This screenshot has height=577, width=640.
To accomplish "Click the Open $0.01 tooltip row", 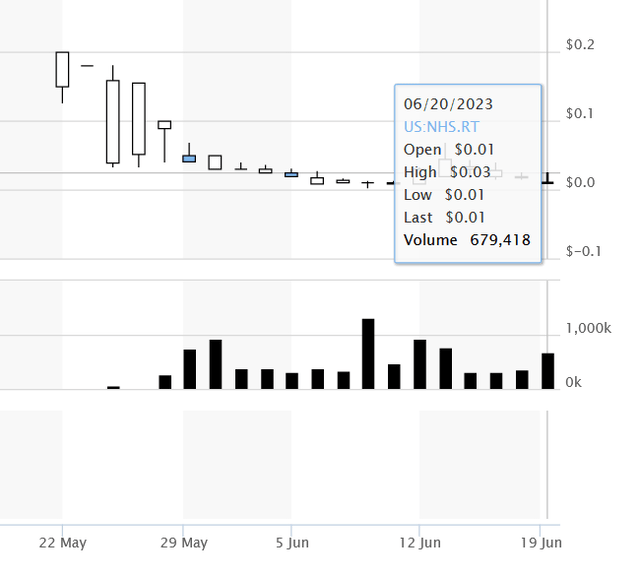I will click(449, 150).
